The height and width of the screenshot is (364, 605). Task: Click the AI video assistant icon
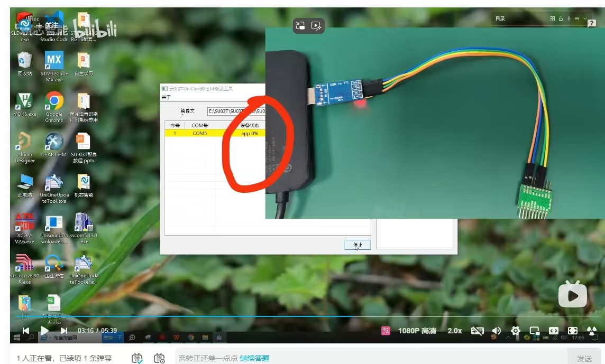(x=316, y=25)
